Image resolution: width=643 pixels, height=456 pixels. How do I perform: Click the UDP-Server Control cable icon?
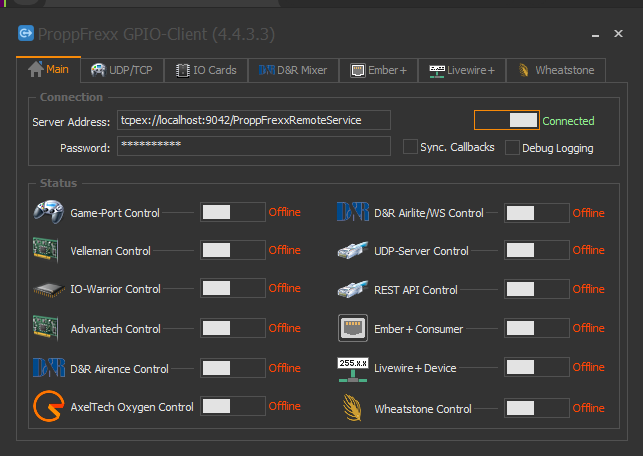click(x=353, y=250)
